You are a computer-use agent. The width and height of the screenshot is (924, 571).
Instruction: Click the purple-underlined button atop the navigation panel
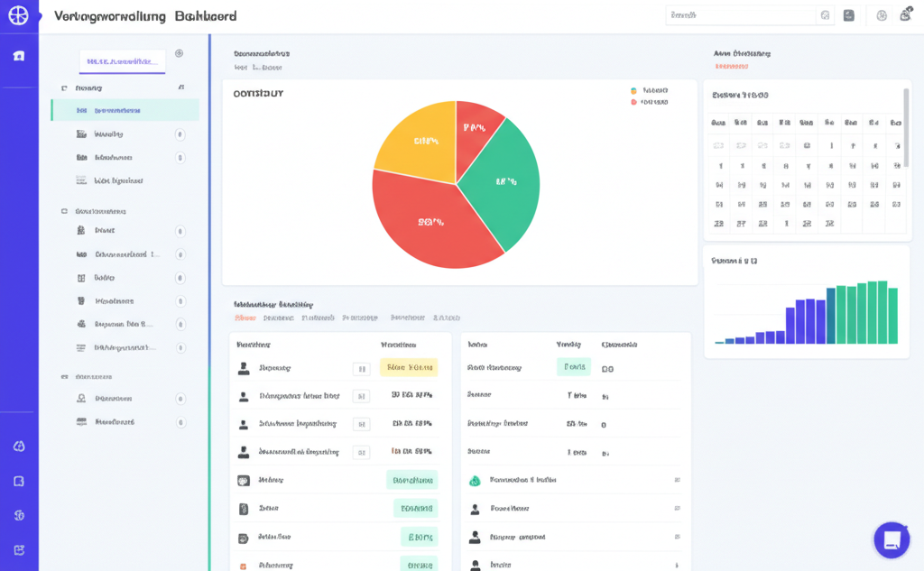pyautogui.click(x=123, y=62)
